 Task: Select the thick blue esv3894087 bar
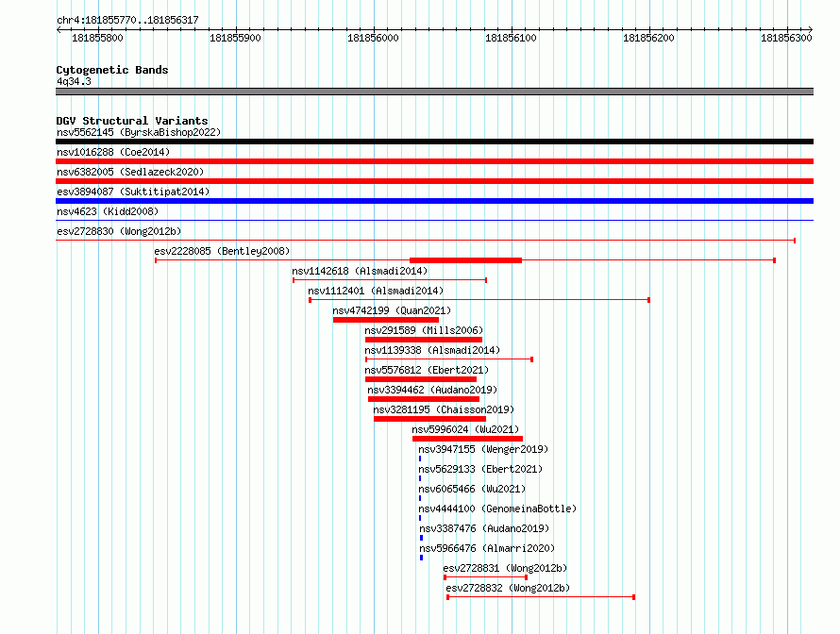434,201
